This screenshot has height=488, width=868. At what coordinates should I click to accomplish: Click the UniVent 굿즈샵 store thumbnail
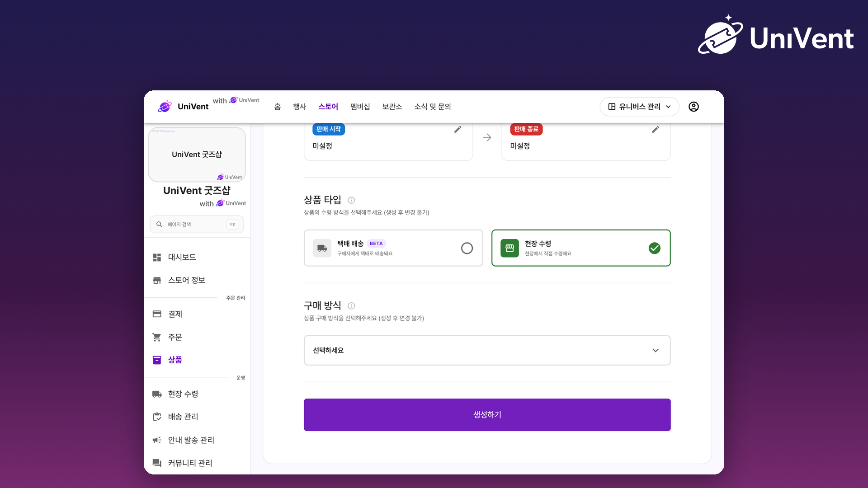coord(197,155)
